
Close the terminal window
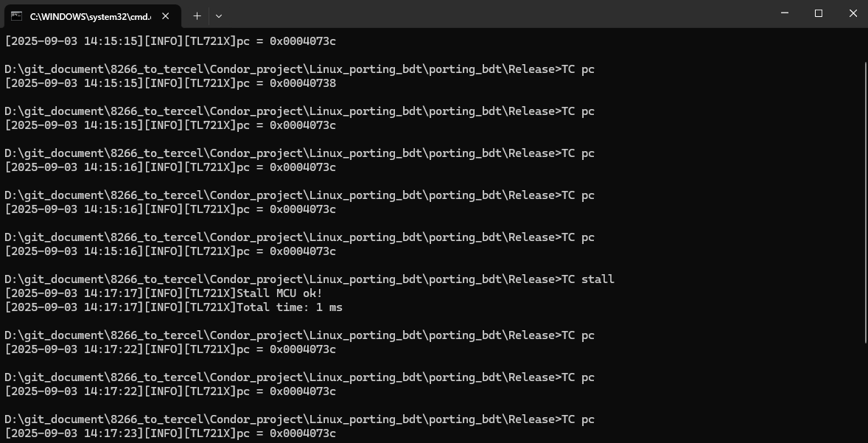tap(852, 13)
